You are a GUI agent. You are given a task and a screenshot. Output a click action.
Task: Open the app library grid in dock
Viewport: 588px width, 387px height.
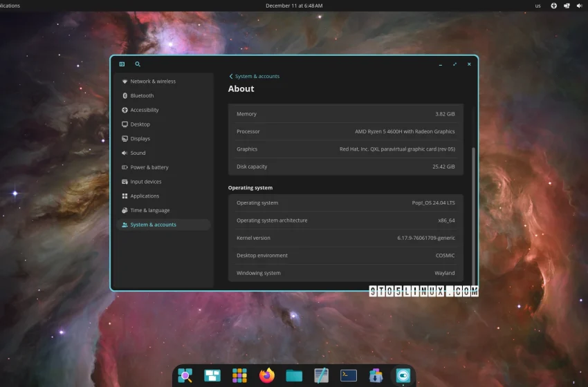239,375
